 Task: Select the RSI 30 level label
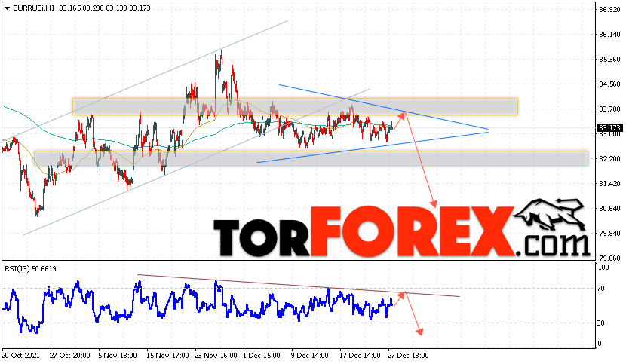point(601,323)
